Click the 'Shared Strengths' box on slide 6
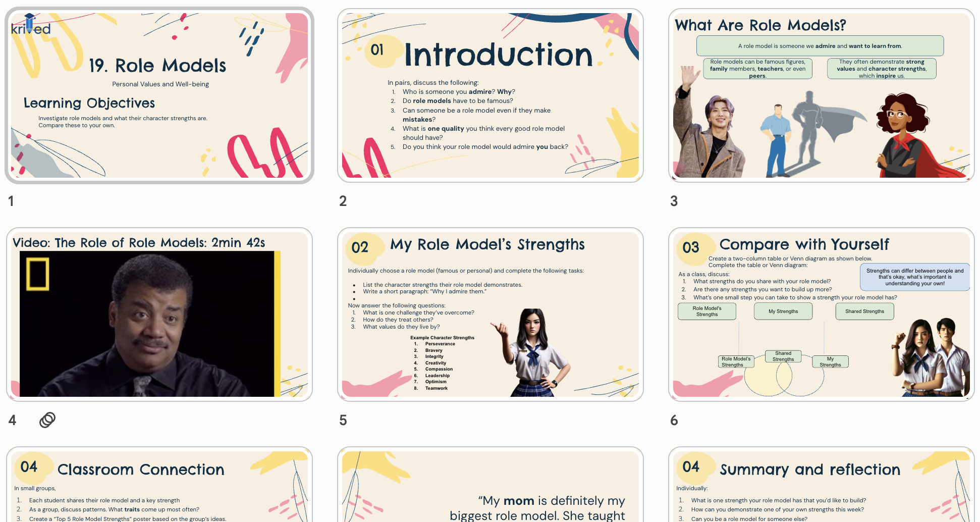Image resolution: width=980 pixels, height=522 pixels. tap(864, 311)
